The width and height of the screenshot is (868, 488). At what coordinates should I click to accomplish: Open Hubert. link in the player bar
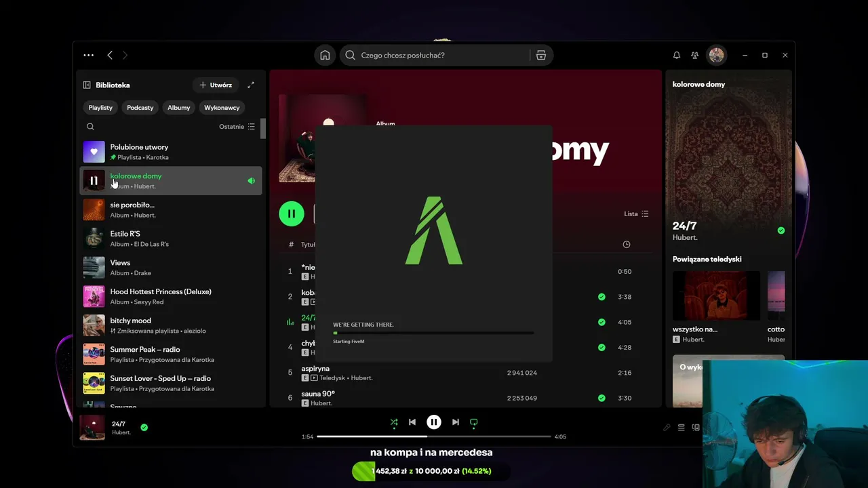[x=121, y=432]
